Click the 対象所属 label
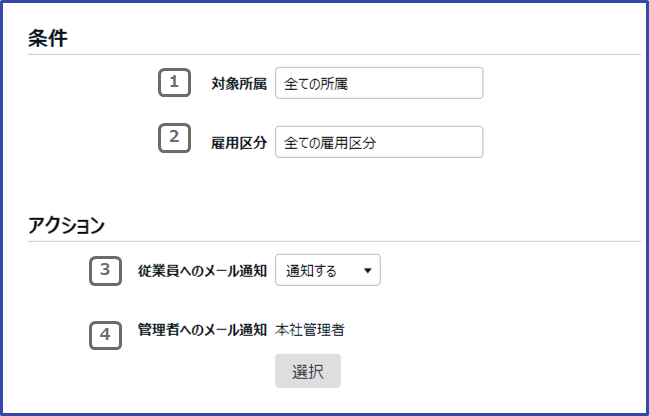The height and width of the screenshot is (416, 649). point(239,84)
